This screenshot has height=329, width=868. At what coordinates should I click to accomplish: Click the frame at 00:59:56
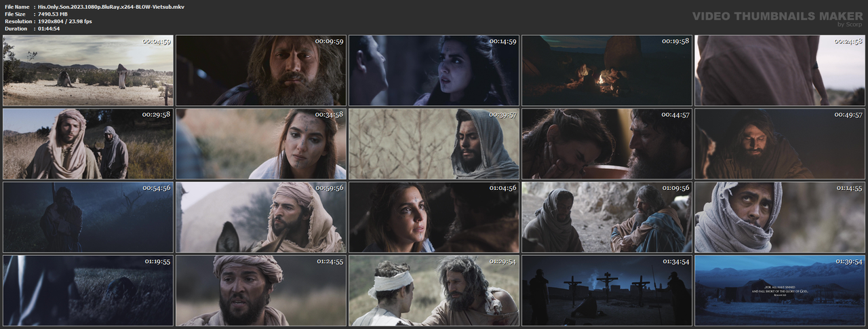261,217
